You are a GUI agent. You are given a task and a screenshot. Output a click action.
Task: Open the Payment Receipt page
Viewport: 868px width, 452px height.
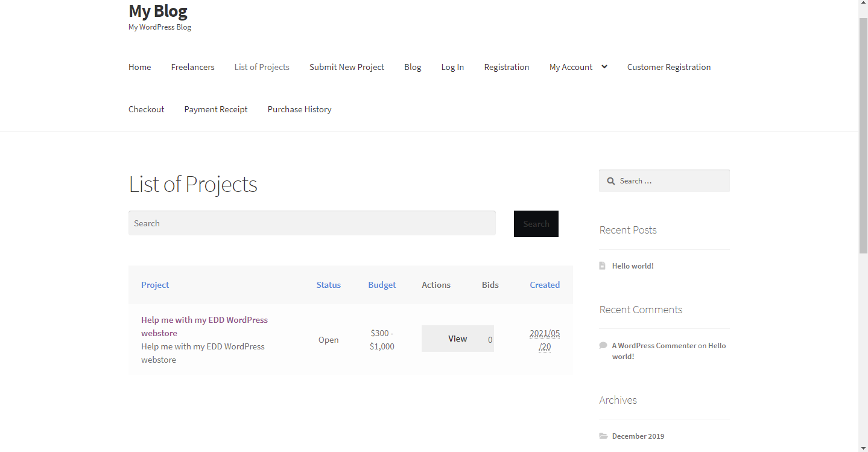[216, 109]
